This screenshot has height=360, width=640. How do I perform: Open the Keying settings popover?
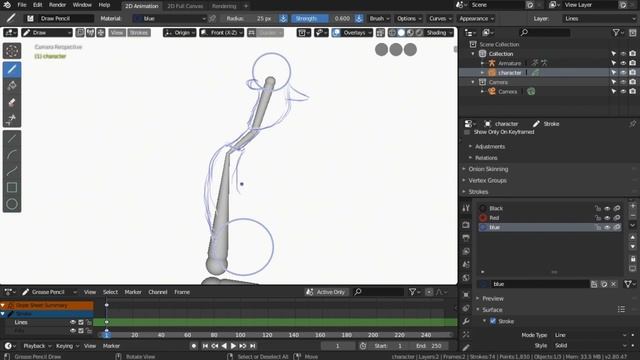[67, 346]
